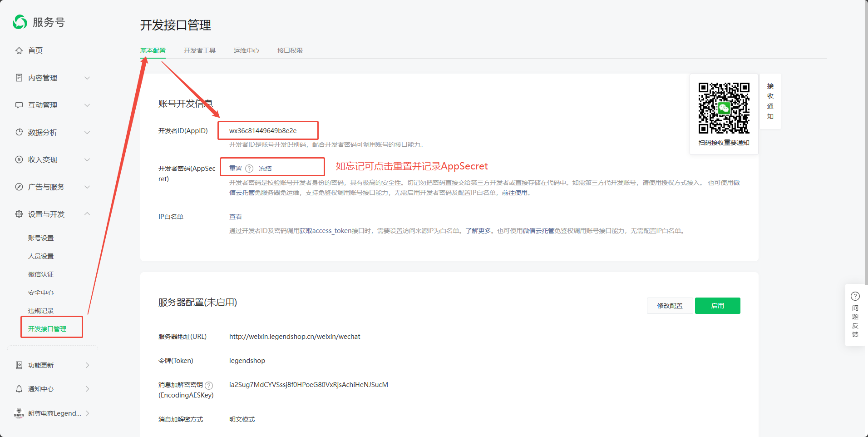Expand the 收入变现 menu chevron
The height and width of the screenshot is (437, 868).
coord(87,160)
